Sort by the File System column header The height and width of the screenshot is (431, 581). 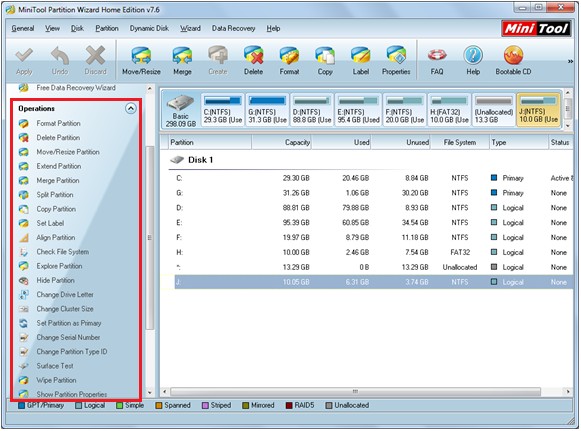[459, 142]
